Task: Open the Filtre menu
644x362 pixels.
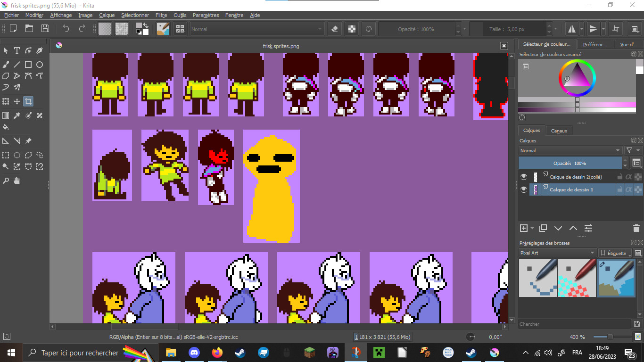Action: pyautogui.click(x=161, y=15)
